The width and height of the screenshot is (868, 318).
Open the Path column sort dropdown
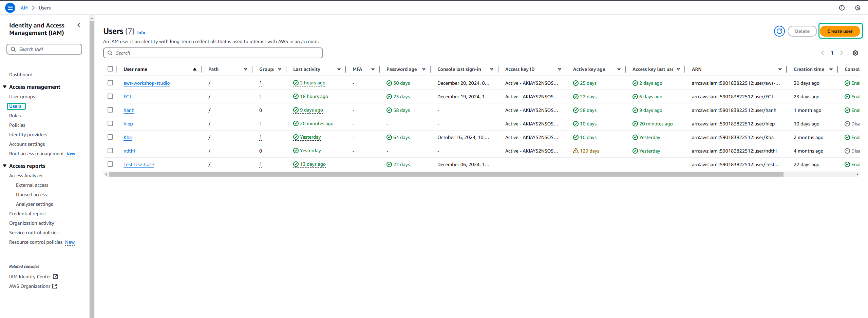[x=245, y=69]
